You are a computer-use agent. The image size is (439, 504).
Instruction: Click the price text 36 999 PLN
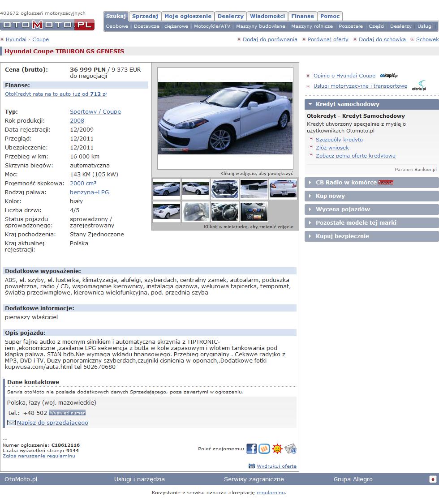88,69
